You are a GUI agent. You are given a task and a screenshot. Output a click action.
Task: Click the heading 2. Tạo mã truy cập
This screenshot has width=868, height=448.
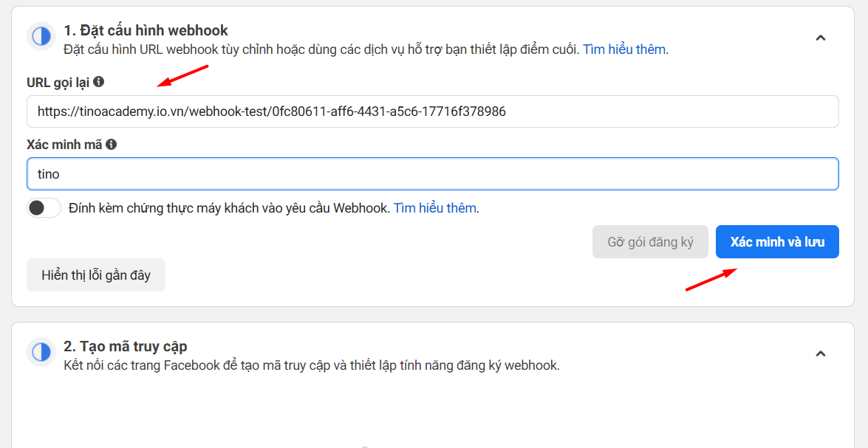point(125,347)
